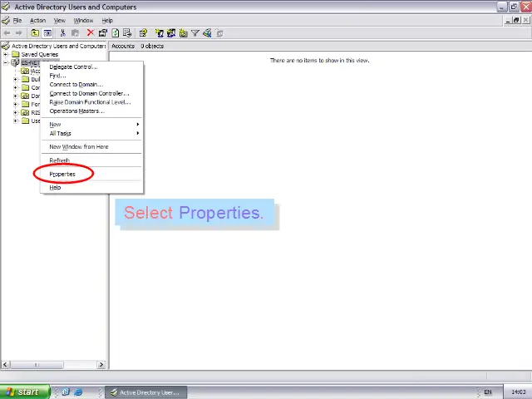532x399 pixels.
Task: Open the New submenu in context menu
Action: point(91,124)
